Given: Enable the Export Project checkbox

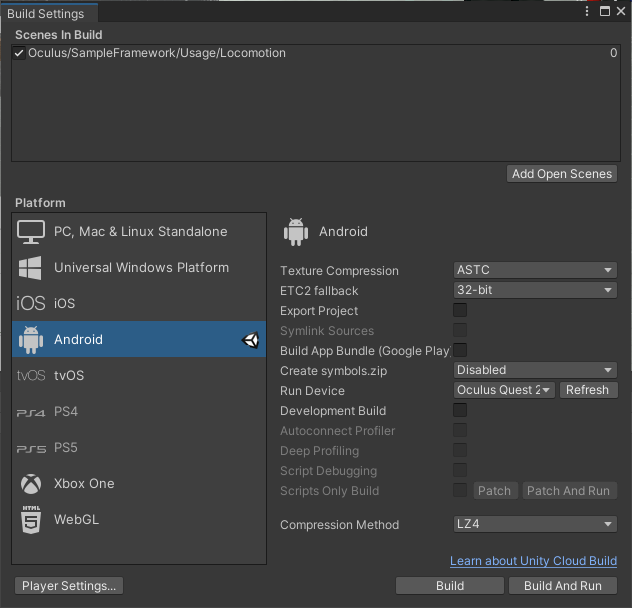Looking at the screenshot, I should tap(460, 311).
